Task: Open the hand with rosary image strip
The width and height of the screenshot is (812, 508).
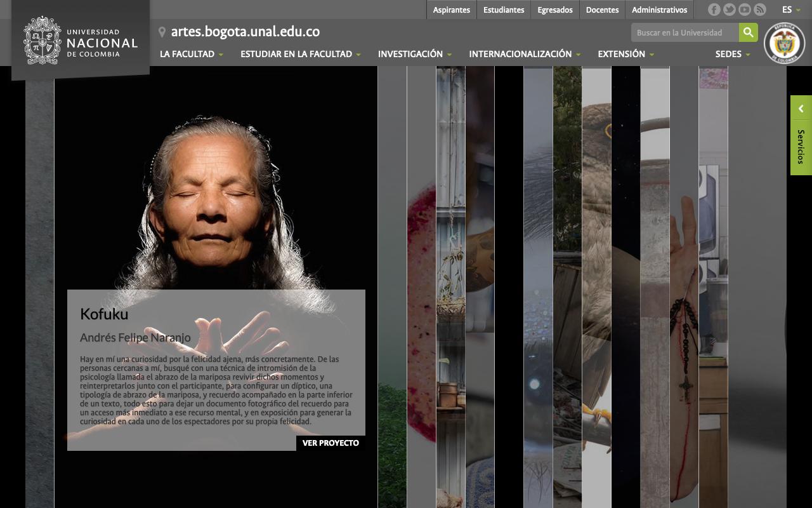Action: (684, 287)
